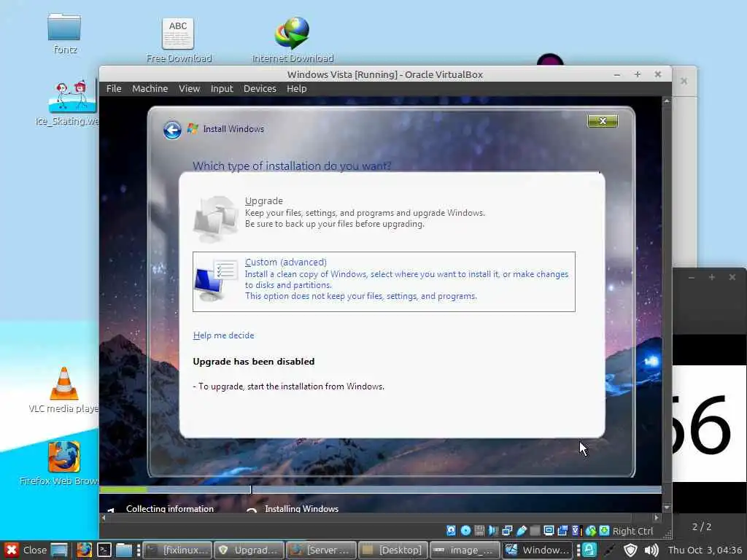Screen dimensions: 747x560
Task: Click the lock screen tray icon
Action: pyautogui.click(x=589, y=550)
